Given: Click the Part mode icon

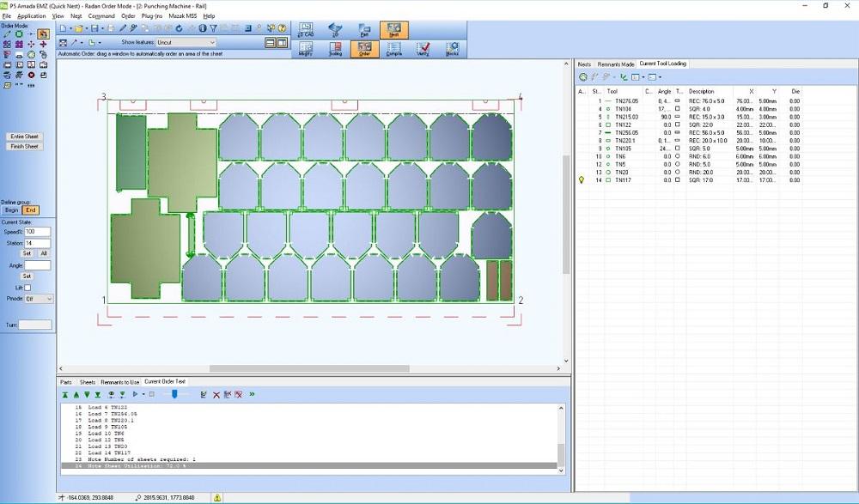Looking at the screenshot, I should (364, 29).
